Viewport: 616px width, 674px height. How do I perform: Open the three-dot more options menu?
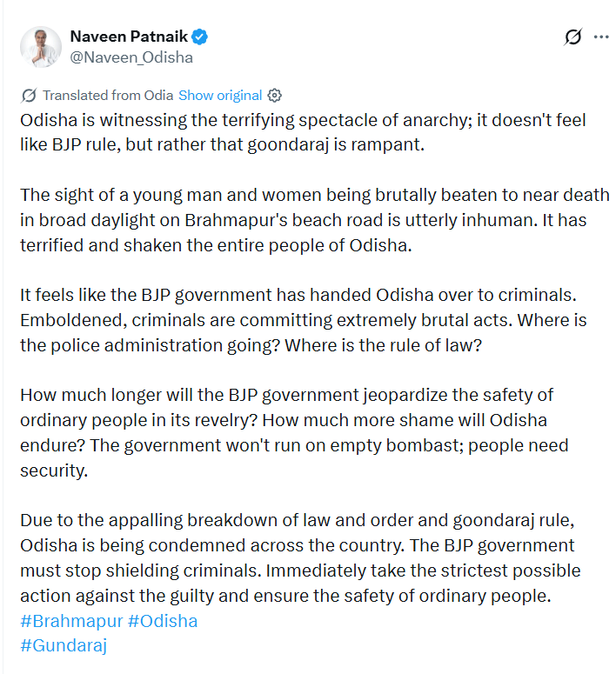[x=601, y=37]
